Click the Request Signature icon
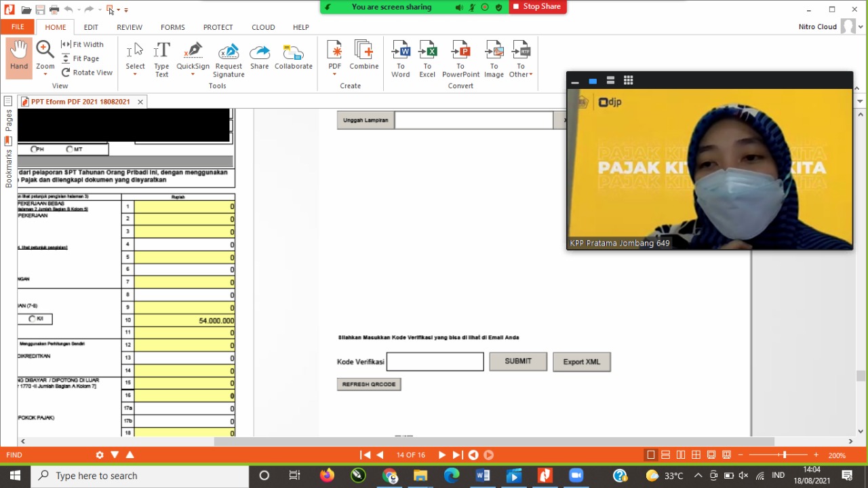868x488 pixels. pos(229,52)
